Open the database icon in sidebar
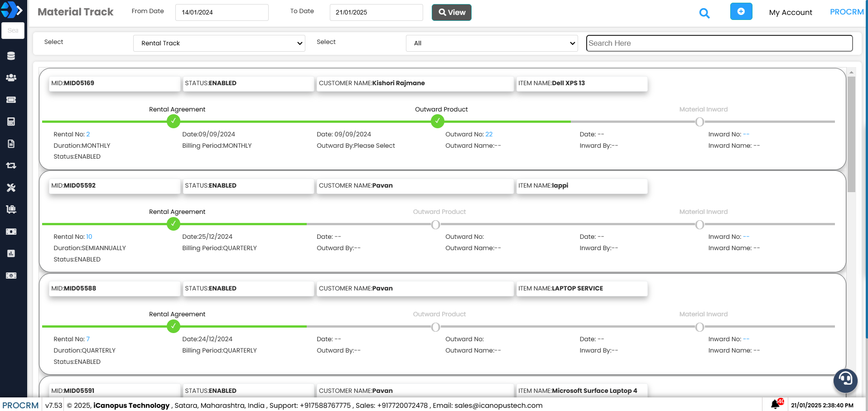The image size is (868, 411). (11, 56)
